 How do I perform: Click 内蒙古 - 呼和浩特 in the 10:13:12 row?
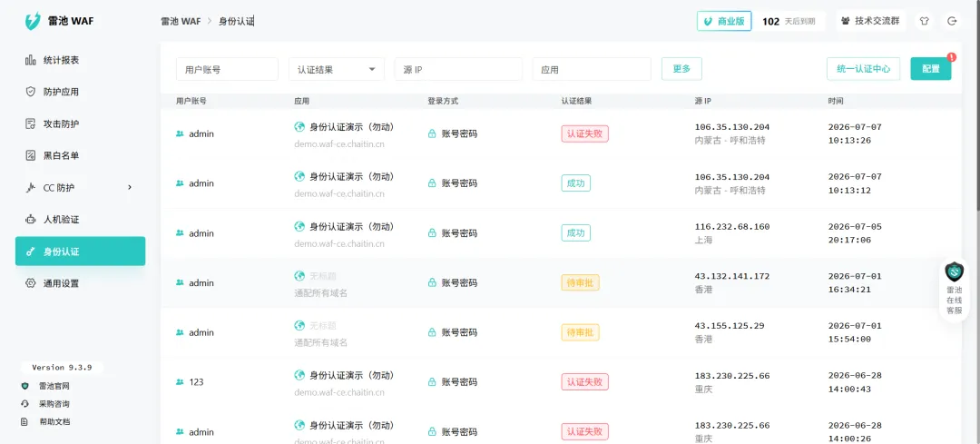pyautogui.click(x=730, y=190)
